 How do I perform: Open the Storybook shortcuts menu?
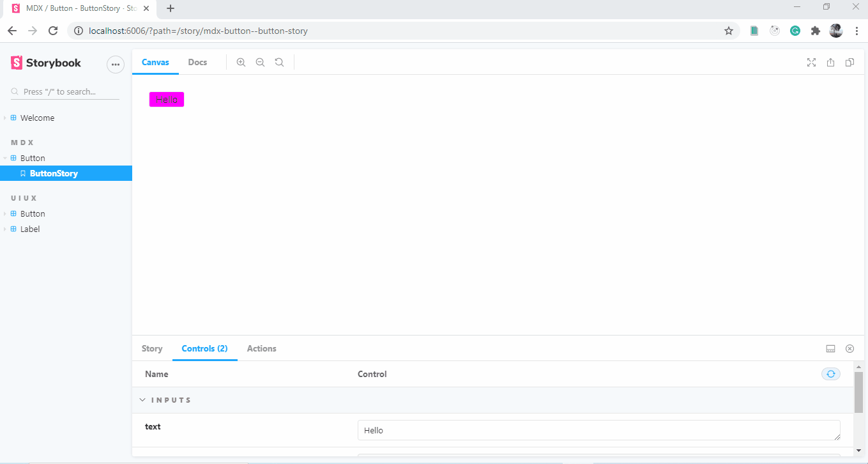click(x=115, y=64)
